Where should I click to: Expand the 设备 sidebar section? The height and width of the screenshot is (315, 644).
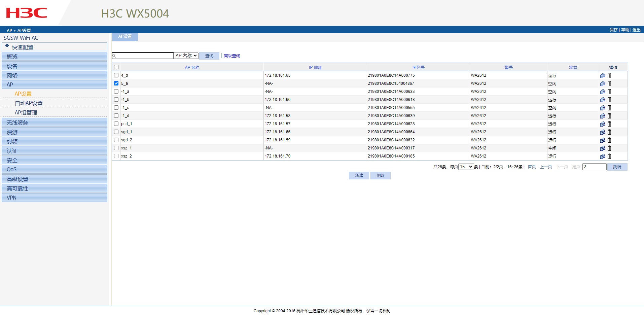(x=55, y=66)
